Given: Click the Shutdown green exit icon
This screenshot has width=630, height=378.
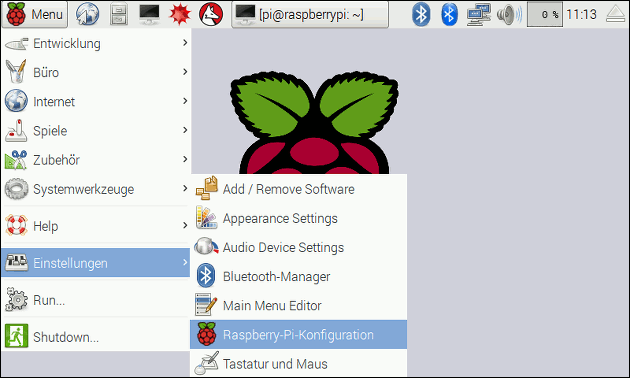Looking at the screenshot, I should 16,336.
